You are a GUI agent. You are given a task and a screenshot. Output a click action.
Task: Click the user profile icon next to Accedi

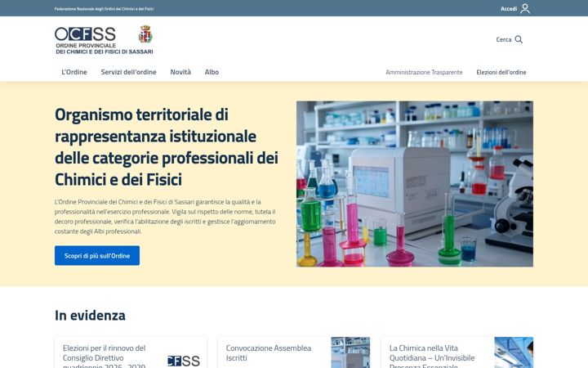[x=525, y=8]
